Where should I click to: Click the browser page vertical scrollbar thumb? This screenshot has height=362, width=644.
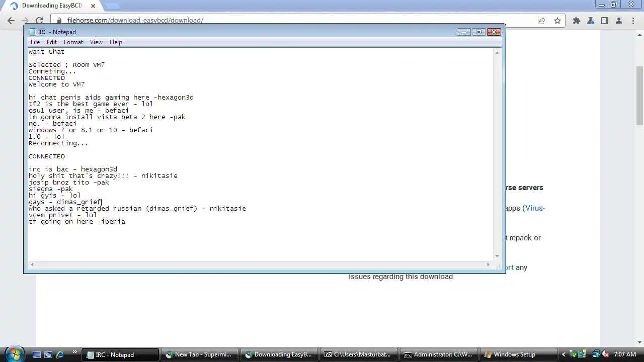coord(639,96)
